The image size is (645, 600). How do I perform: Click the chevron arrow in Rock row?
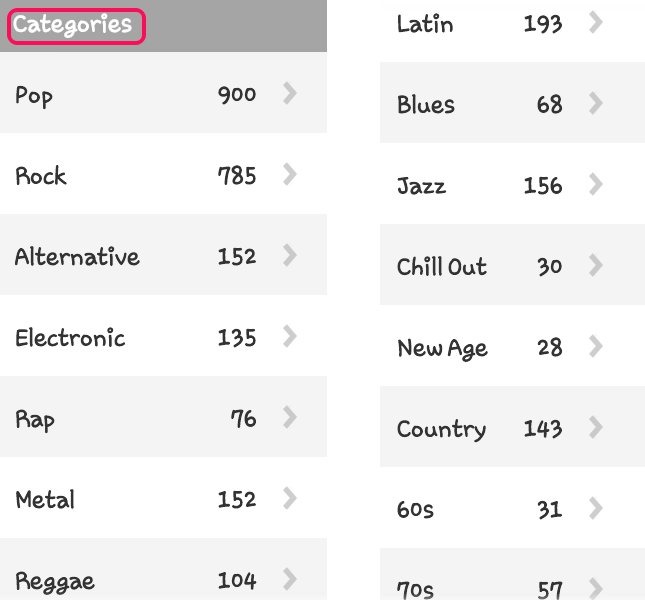(290, 175)
